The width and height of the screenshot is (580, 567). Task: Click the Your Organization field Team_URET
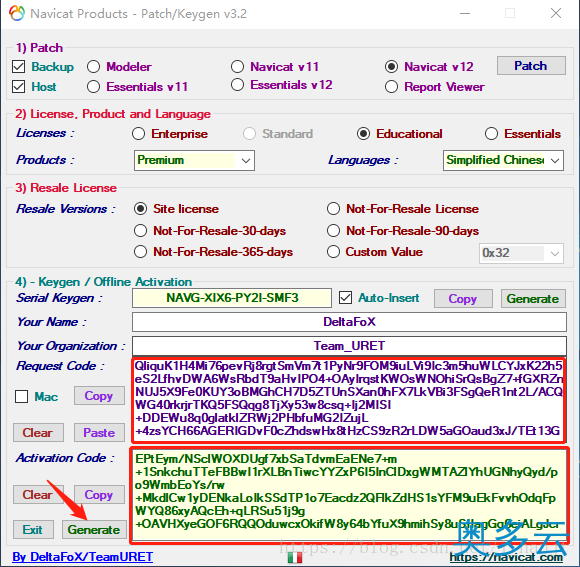pos(349,346)
